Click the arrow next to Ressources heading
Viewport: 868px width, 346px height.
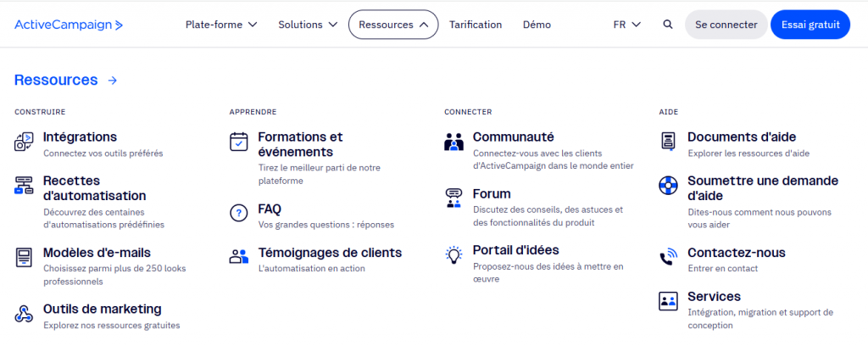(x=113, y=81)
